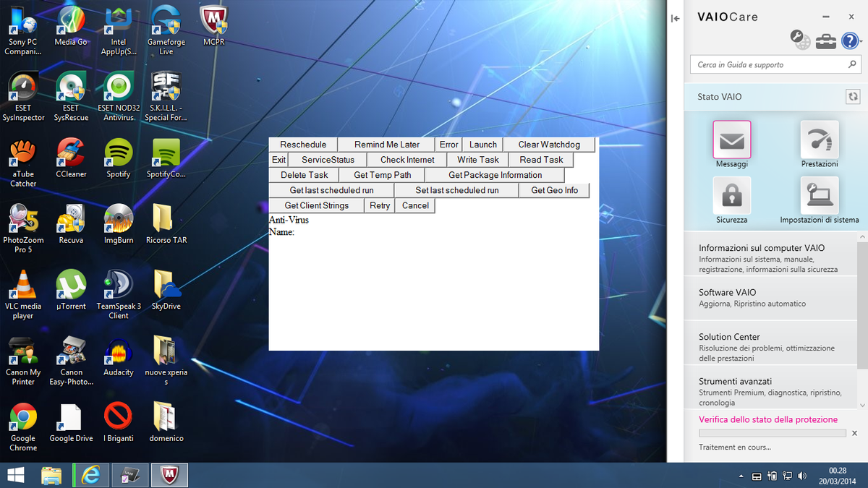
Task: Open the Sony PC Companion desktop icon
Action: click(22, 30)
